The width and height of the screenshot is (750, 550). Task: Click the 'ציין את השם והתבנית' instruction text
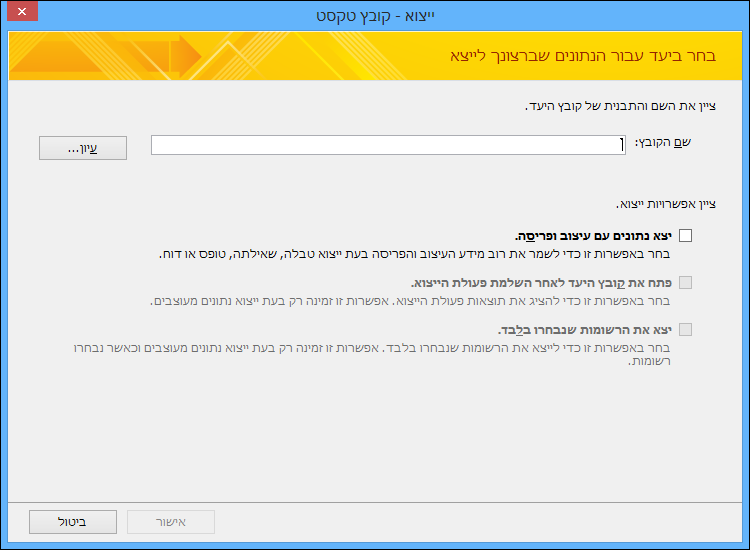[620, 106]
